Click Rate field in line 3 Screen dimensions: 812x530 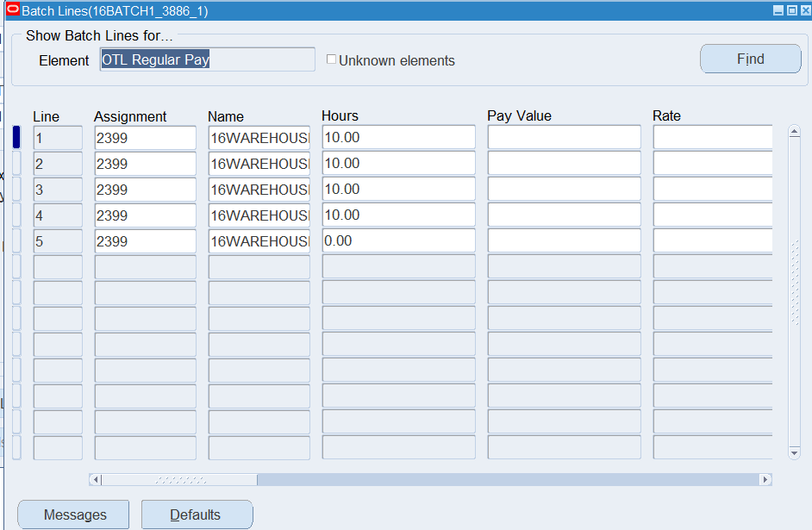711,190
